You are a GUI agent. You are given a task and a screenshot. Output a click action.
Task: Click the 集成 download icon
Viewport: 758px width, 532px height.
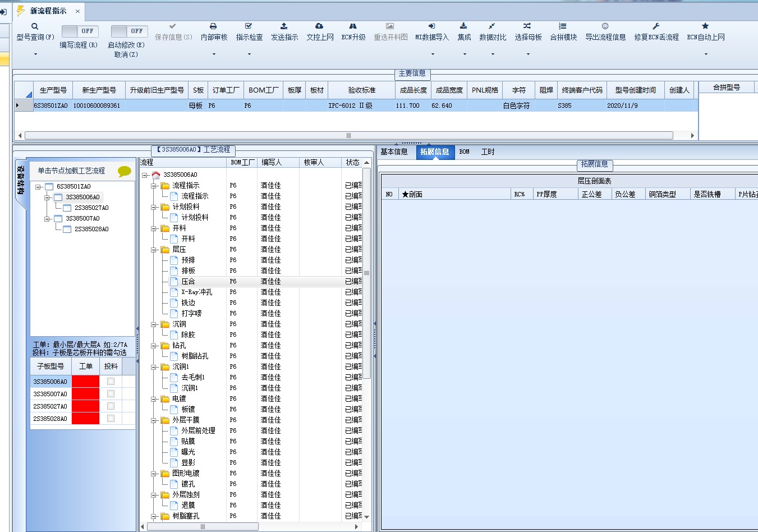tap(463, 26)
